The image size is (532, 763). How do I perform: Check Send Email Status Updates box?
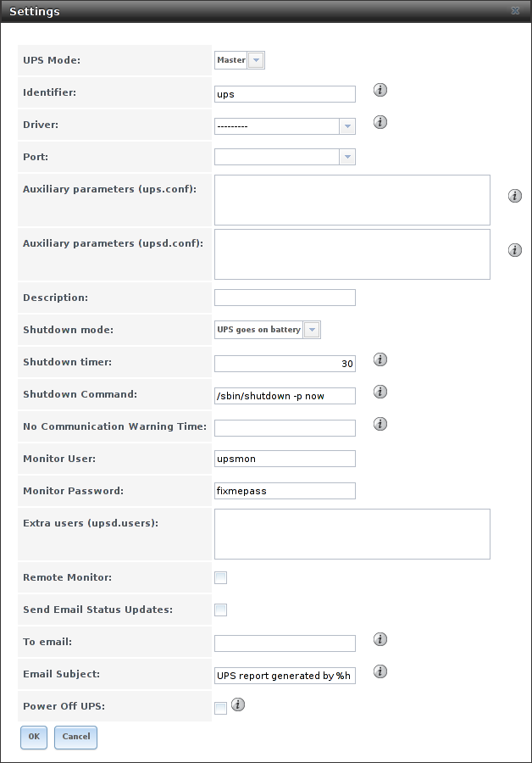click(x=221, y=610)
